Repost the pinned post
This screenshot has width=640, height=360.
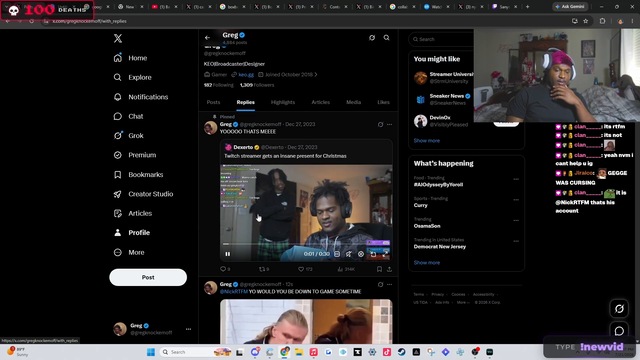tap(264, 269)
